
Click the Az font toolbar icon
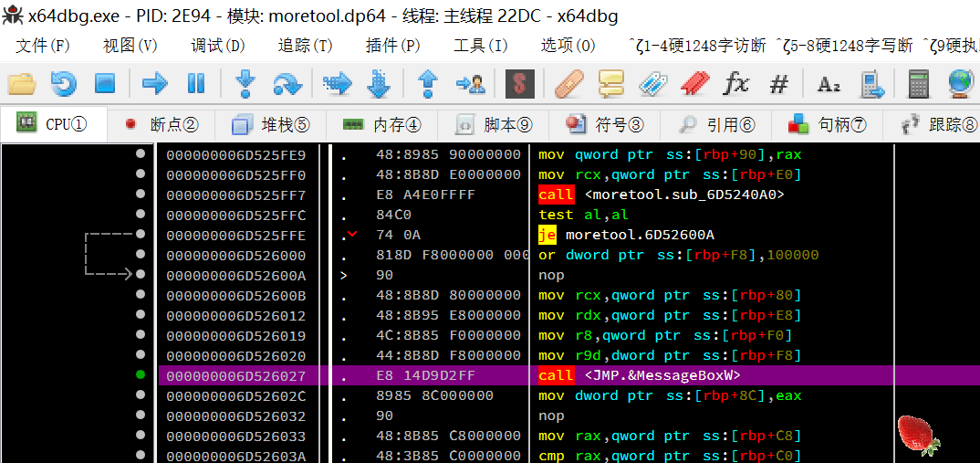829,84
